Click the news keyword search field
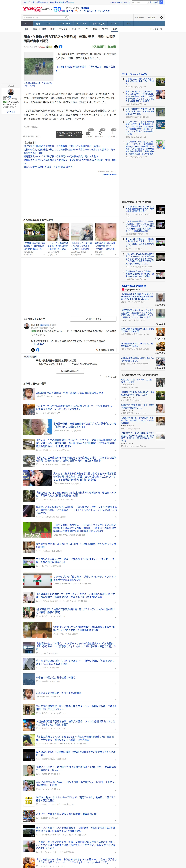Viewport: 186px width, 868px height. (44, 18)
